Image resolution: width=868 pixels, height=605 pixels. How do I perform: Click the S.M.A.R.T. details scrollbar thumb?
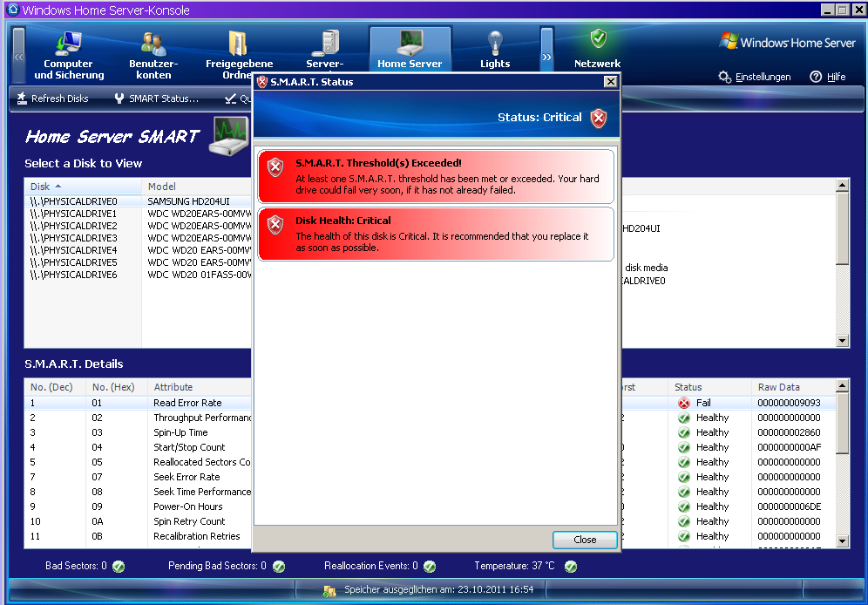tap(842, 423)
